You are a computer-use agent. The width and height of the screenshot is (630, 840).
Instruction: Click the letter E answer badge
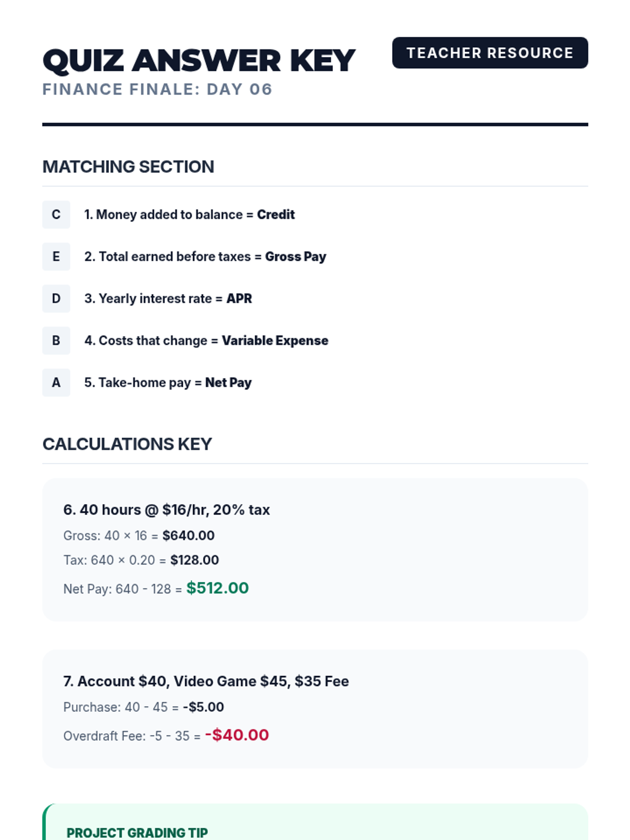pyautogui.click(x=56, y=257)
